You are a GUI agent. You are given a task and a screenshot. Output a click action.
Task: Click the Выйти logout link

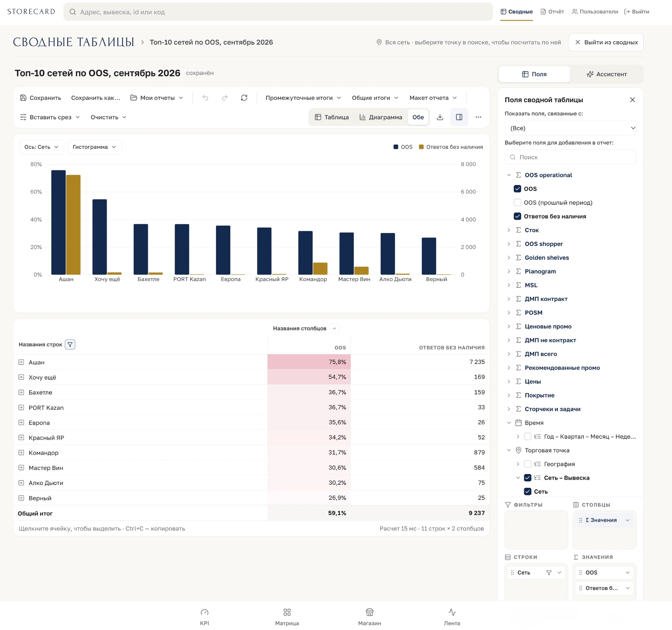point(636,11)
